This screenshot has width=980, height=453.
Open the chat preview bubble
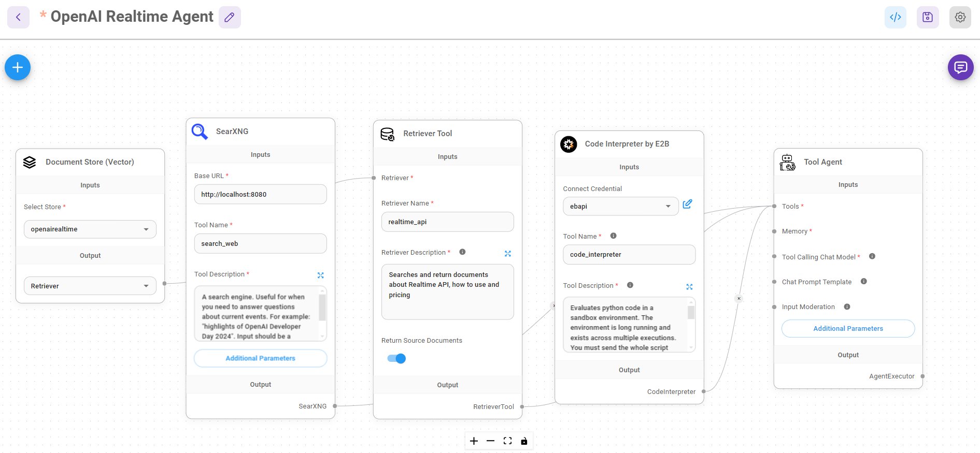point(961,67)
